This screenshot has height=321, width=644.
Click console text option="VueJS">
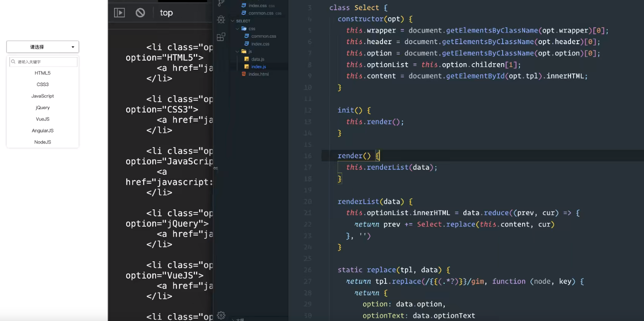click(164, 276)
